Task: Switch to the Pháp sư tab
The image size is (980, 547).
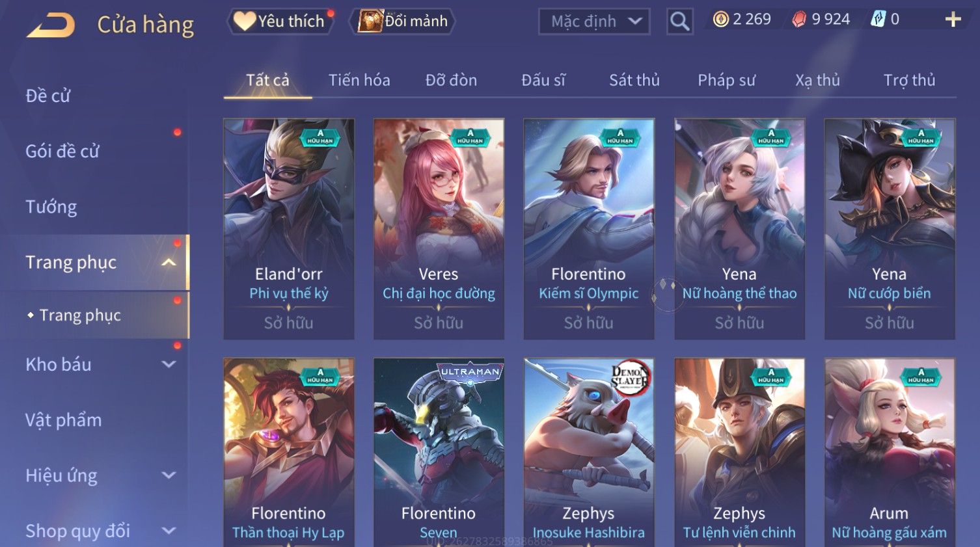Action: click(726, 80)
